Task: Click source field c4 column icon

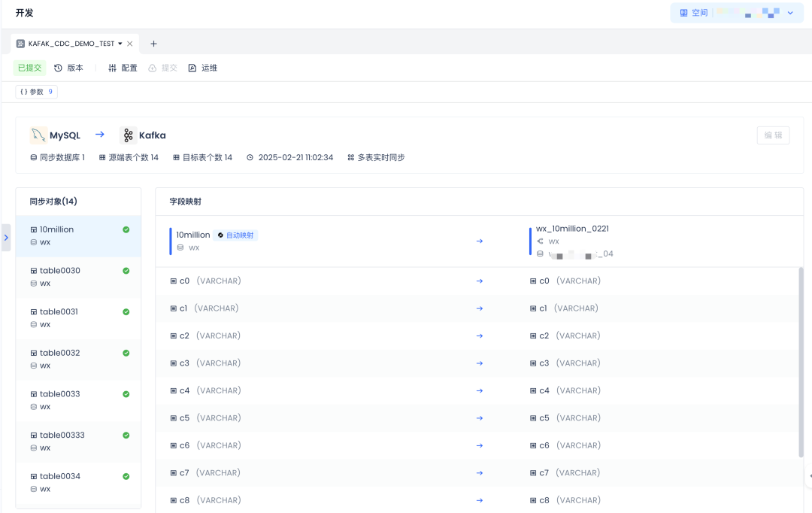Action: pyautogui.click(x=174, y=390)
